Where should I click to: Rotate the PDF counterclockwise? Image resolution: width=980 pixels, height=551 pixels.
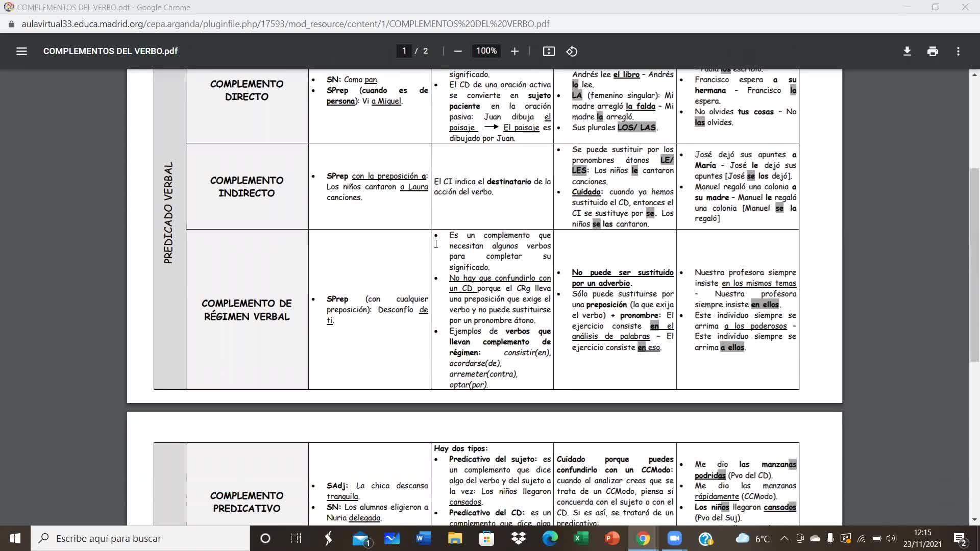[572, 51]
